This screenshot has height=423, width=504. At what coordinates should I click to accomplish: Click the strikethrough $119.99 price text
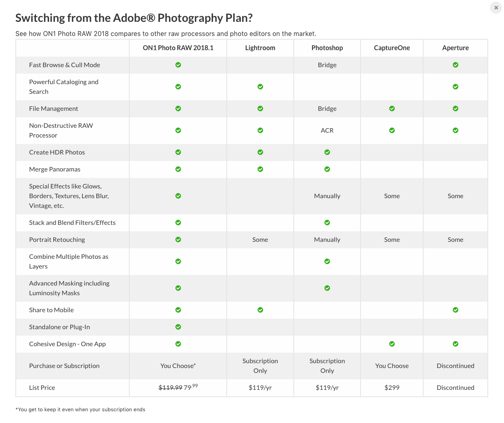click(170, 387)
